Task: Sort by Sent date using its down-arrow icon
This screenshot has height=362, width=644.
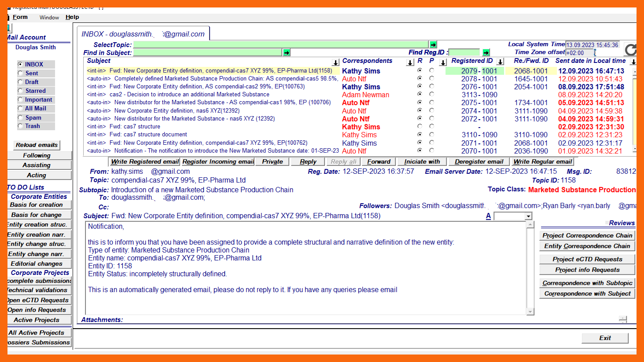Action: (x=633, y=62)
